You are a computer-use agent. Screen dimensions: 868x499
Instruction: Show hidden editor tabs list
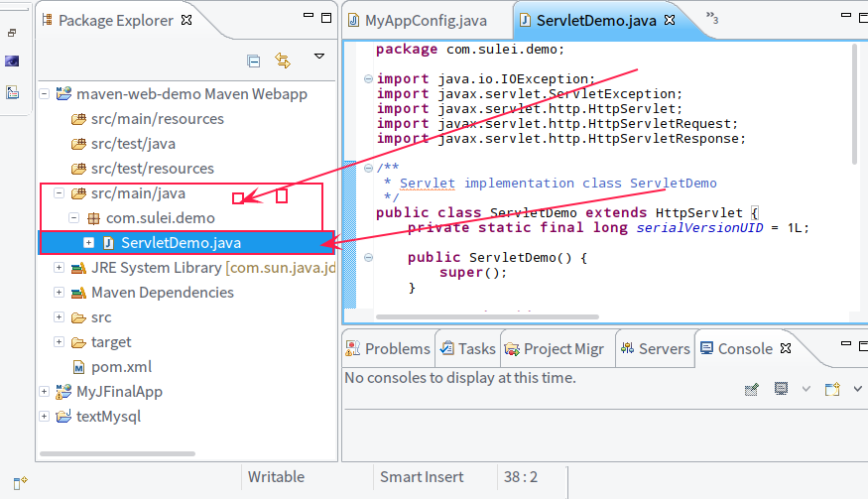click(x=712, y=18)
